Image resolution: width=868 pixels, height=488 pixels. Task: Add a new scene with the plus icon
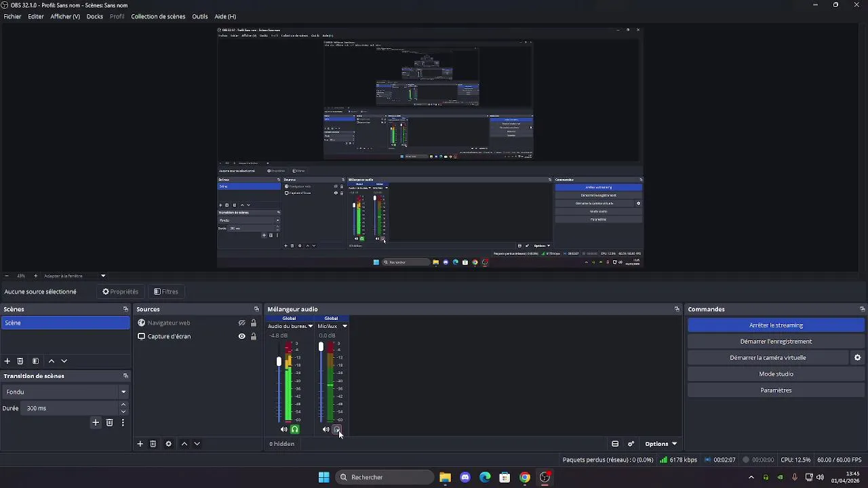click(x=7, y=361)
